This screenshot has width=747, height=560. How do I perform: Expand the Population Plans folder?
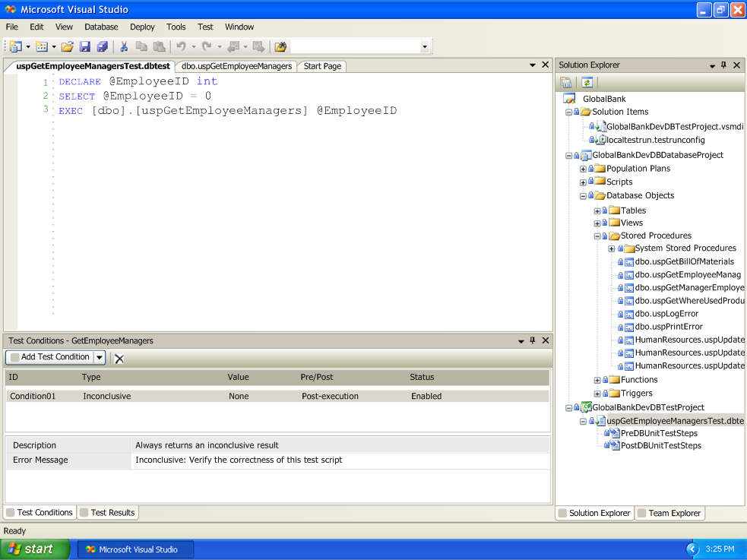click(x=583, y=169)
